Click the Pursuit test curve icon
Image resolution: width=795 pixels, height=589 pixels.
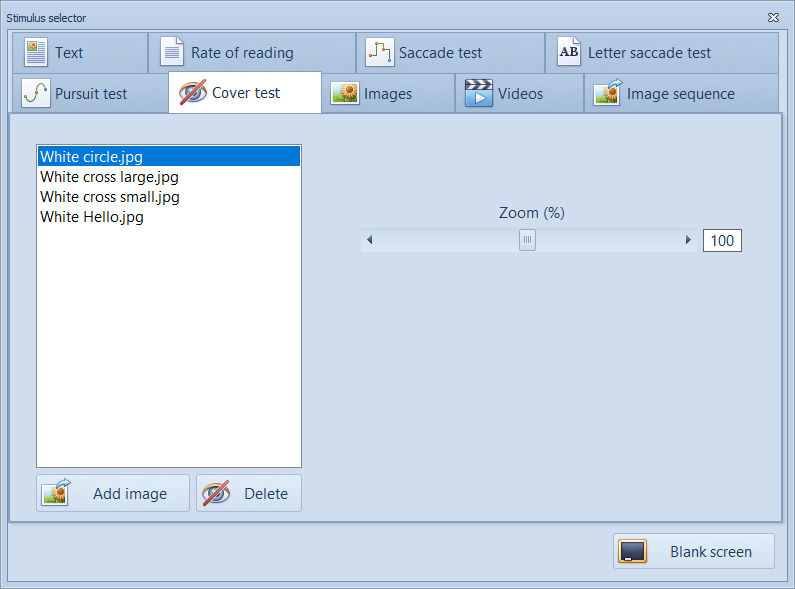pyautogui.click(x=36, y=93)
